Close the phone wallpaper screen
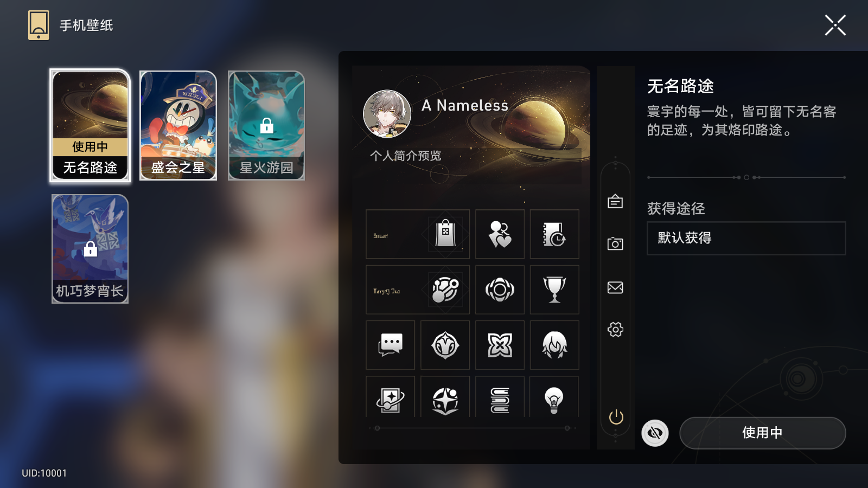 coord(835,25)
